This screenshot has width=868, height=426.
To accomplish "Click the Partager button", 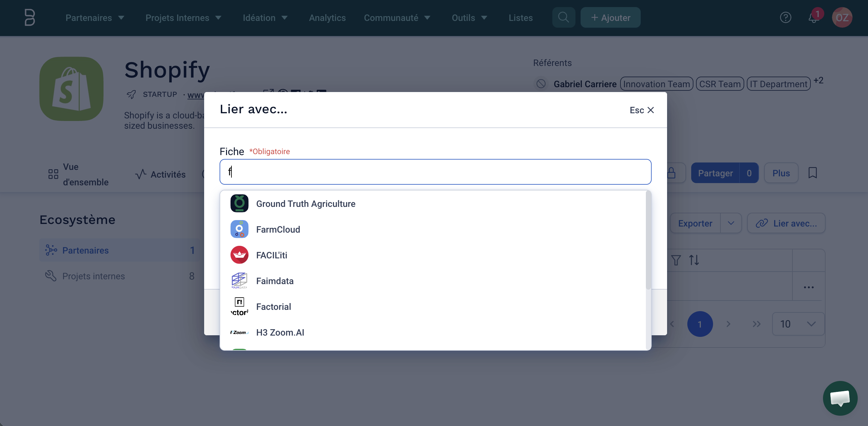I will (x=715, y=173).
